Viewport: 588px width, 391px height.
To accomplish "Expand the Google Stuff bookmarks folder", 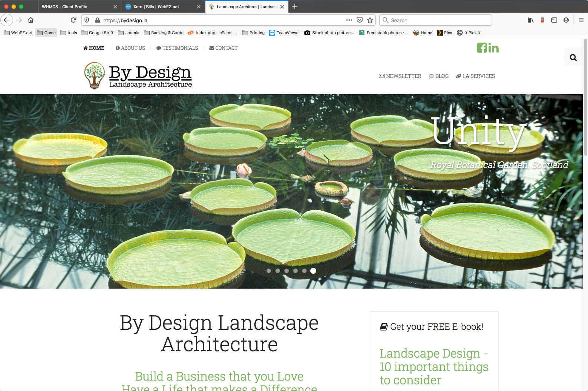I will pyautogui.click(x=98, y=33).
